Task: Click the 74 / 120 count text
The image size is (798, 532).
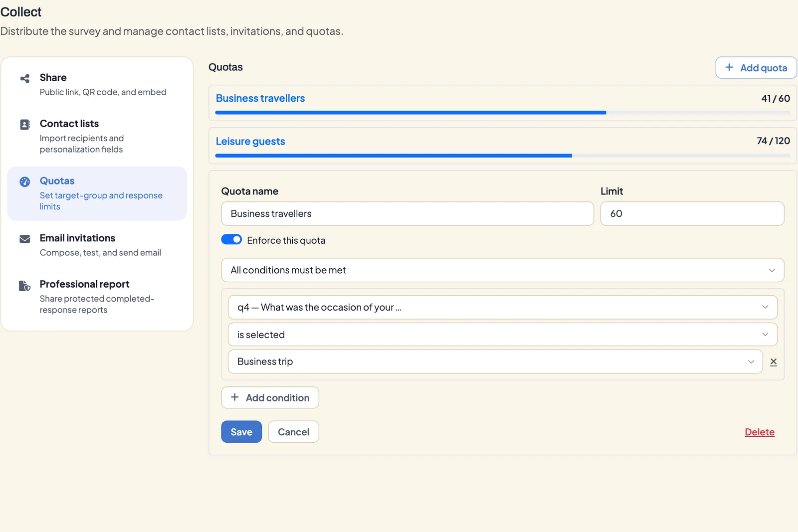Action: (773, 141)
